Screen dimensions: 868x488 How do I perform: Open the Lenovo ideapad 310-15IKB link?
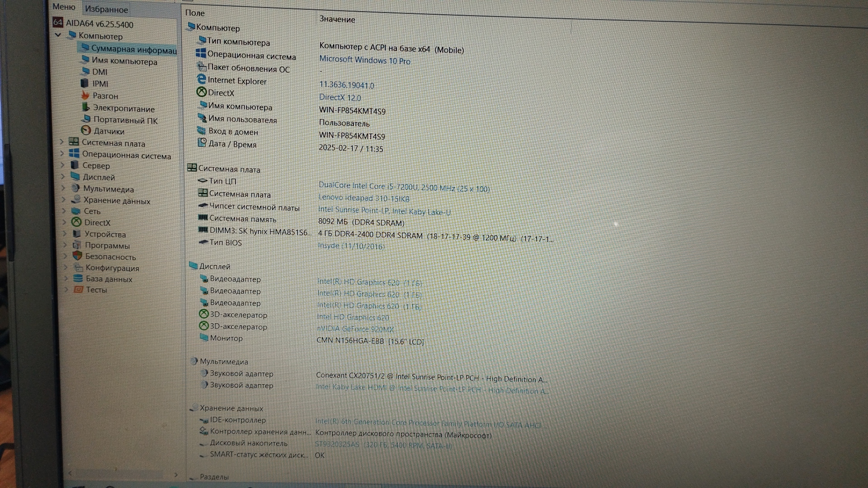(x=364, y=198)
